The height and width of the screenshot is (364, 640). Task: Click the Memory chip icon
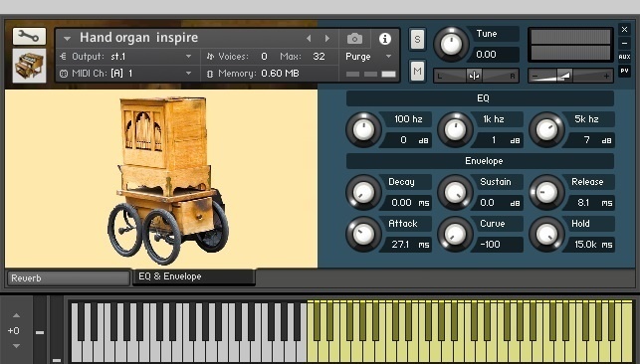[x=210, y=74]
